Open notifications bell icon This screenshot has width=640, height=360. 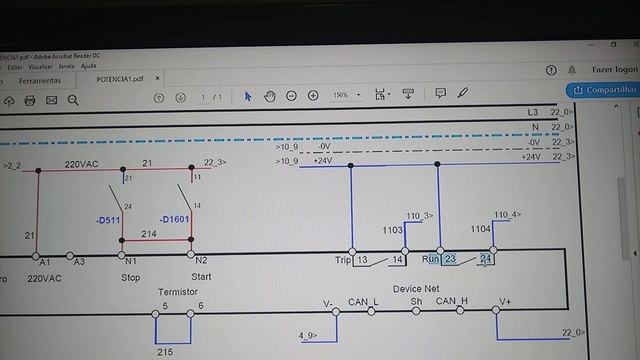point(572,70)
